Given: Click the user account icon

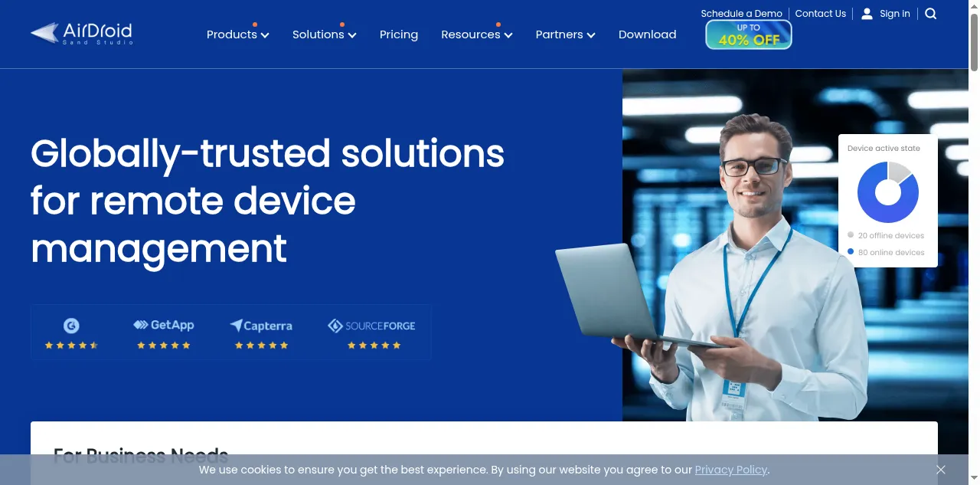Looking at the screenshot, I should tap(867, 14).
